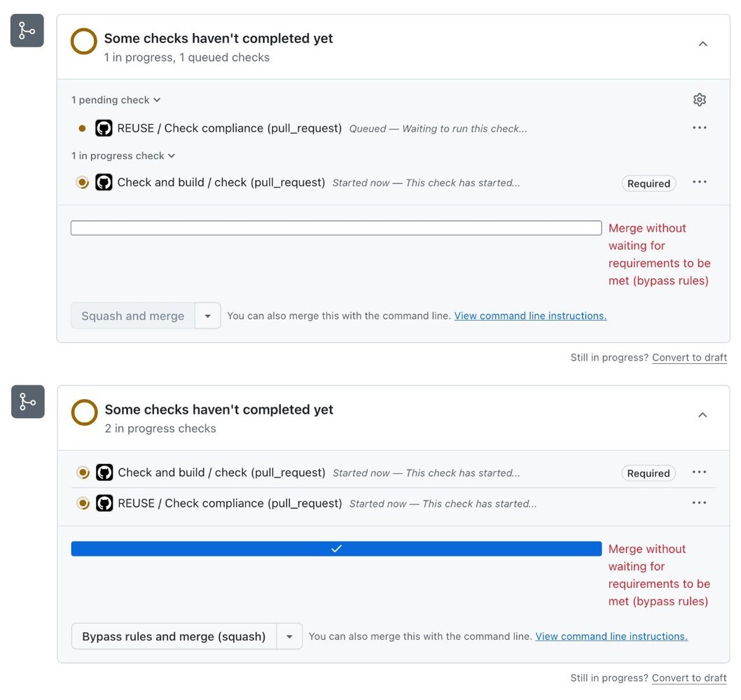
Task: Collapse the bottom checks panel with chevron
Action: (702, 415)
